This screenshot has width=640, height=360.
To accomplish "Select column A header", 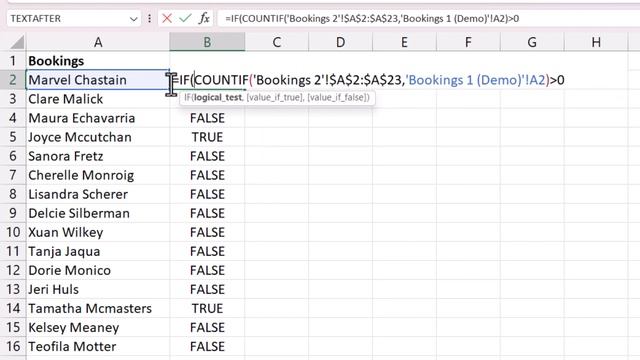I will point(98,42).
